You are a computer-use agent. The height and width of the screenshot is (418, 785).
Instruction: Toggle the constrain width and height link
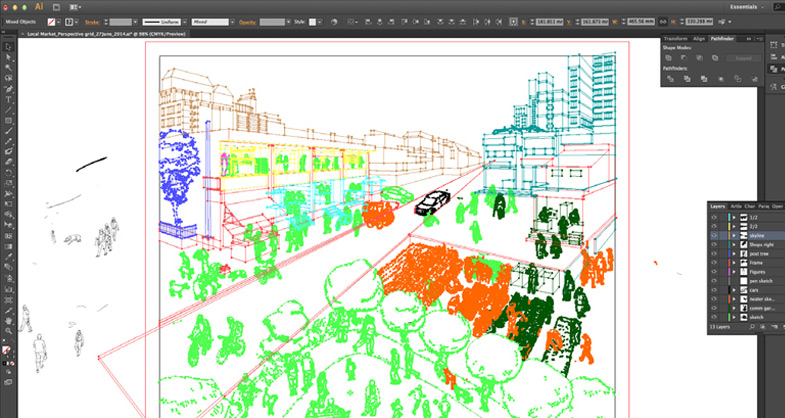(663, 22)
